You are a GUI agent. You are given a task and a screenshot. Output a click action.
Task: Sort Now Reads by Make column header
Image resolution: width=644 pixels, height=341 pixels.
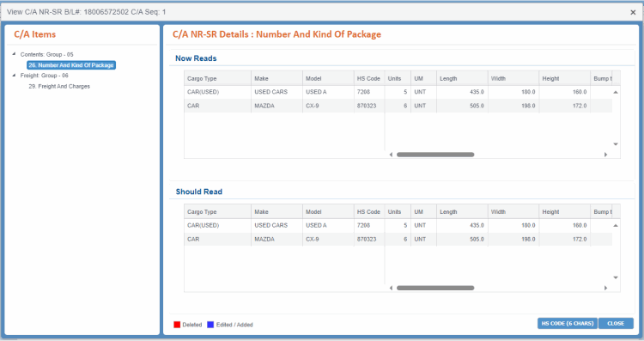[x=276, y=78]
